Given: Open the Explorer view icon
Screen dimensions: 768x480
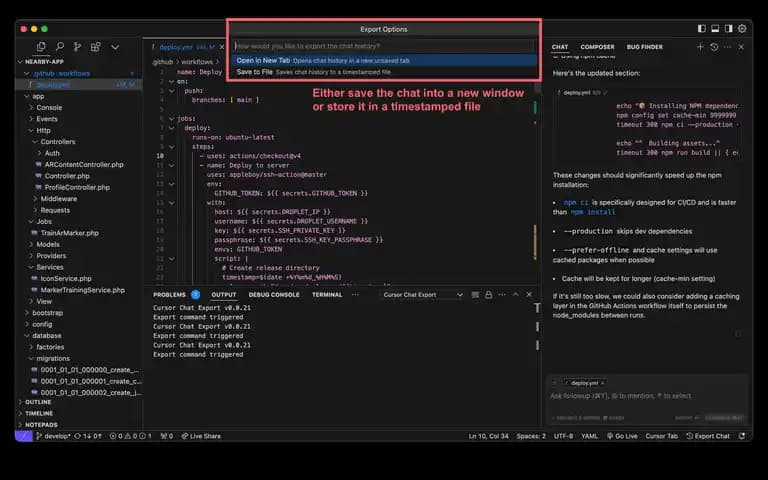Looking at the screenshot, I should 41,47.
